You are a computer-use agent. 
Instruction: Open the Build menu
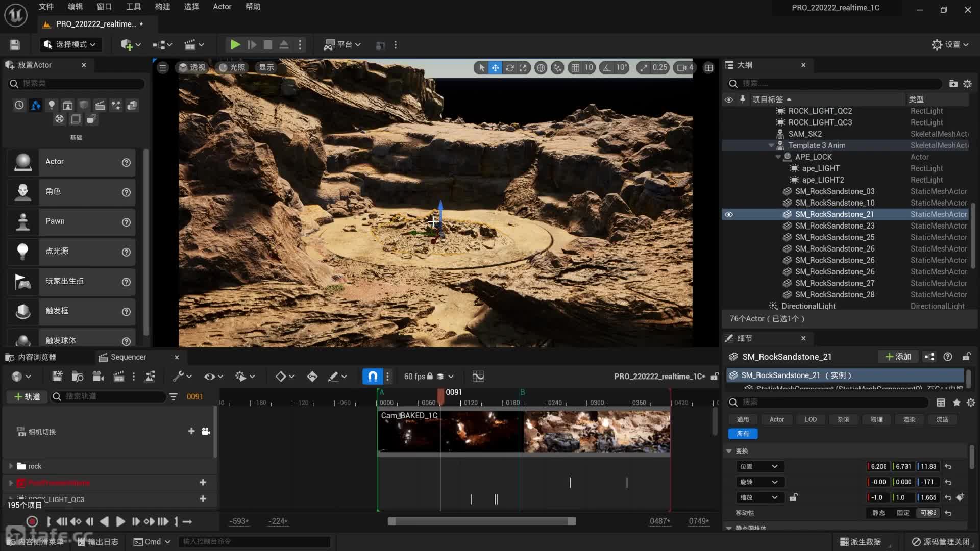point(162,7)
